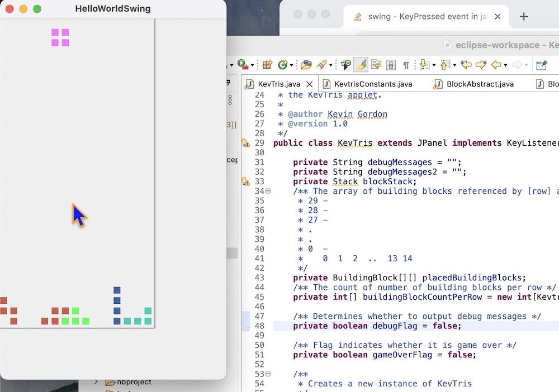Click the Back navigation arrow

496,65
